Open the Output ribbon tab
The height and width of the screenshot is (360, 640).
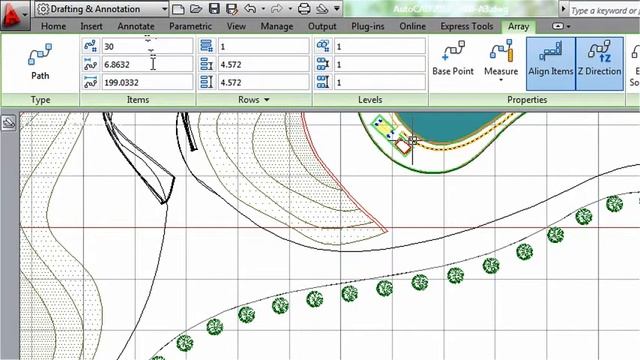point(322,26)
